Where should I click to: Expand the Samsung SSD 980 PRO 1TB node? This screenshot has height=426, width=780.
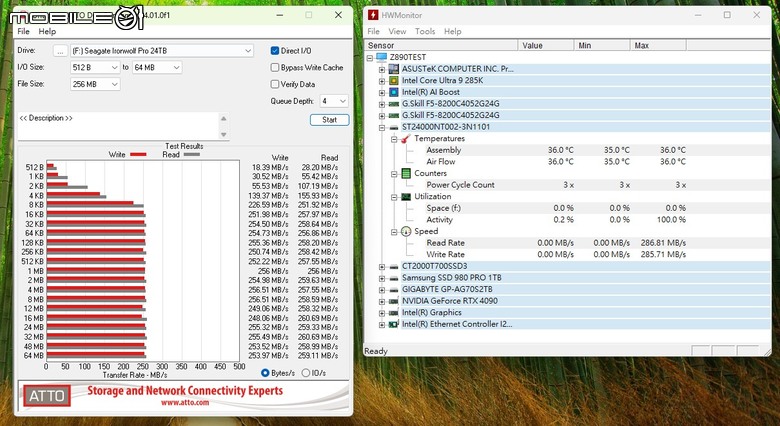click(x=382, y=278)
